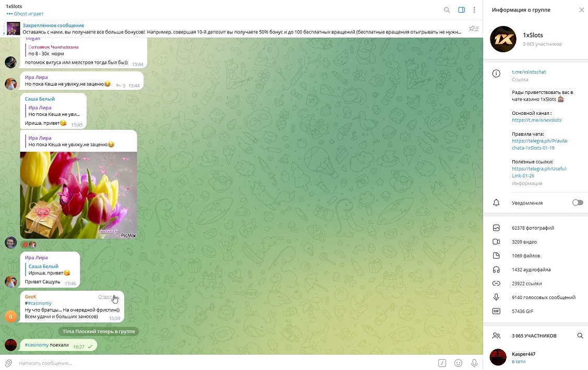Open the bot commands slash icon

(442, 363)
